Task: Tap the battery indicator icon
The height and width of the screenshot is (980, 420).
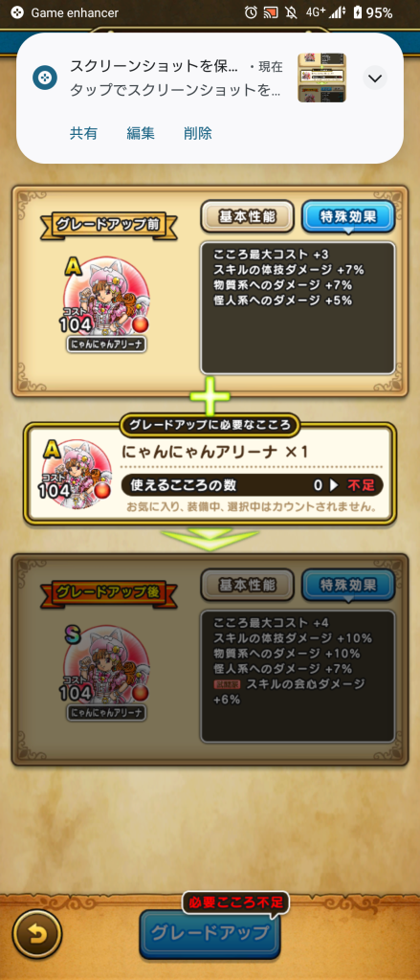Action: pyautogui.click(x=358, y=12)
